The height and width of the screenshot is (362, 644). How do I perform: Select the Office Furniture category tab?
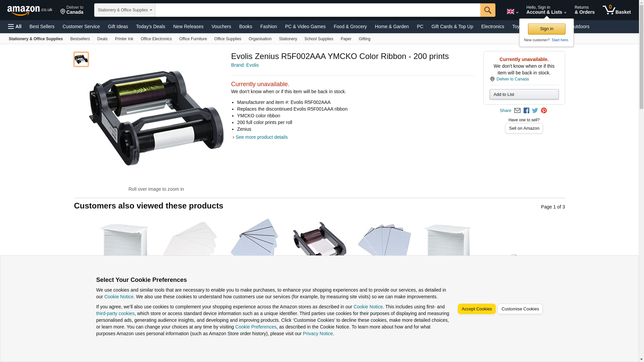193,39
